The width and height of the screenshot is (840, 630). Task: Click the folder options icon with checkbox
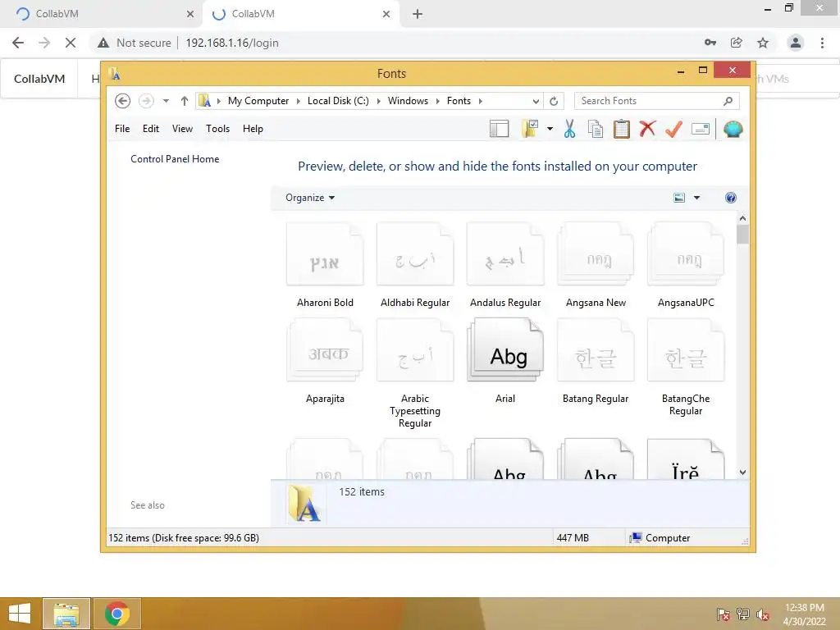(530, 129)
